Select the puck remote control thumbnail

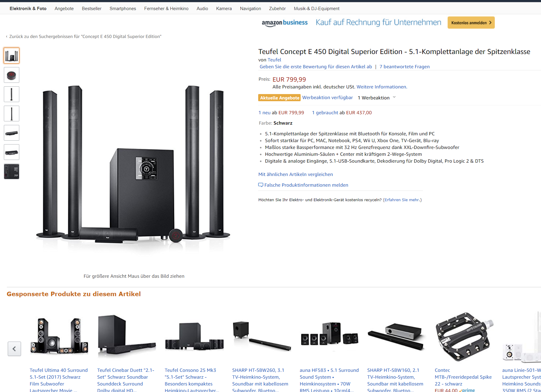(12, 75)
